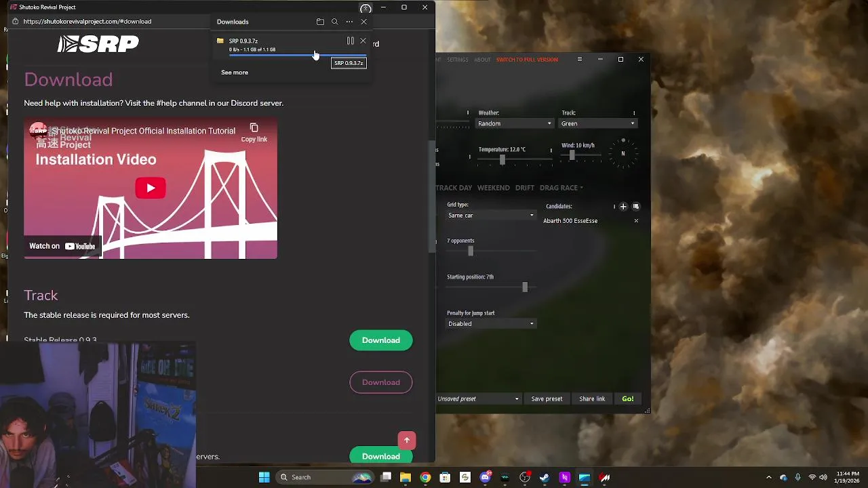Open the three-dot menu above the Track dropdown
Screen dimensions: 868x488
[634, 113]
